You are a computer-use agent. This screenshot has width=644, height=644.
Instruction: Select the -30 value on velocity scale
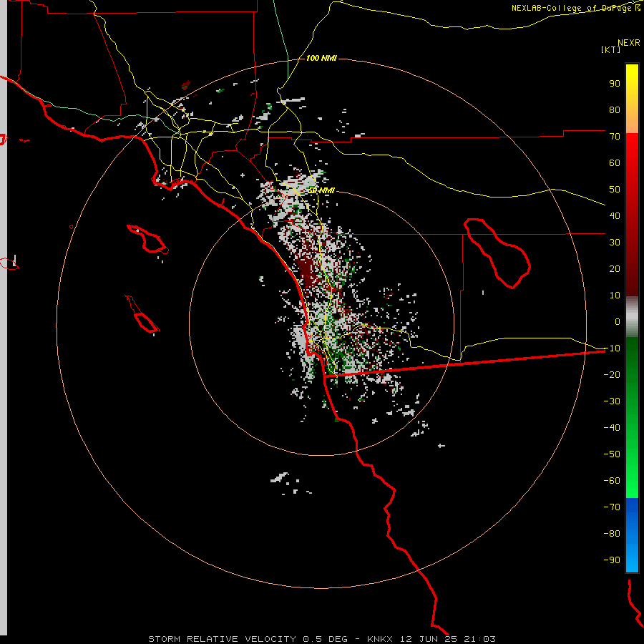[x=612, y=401]
